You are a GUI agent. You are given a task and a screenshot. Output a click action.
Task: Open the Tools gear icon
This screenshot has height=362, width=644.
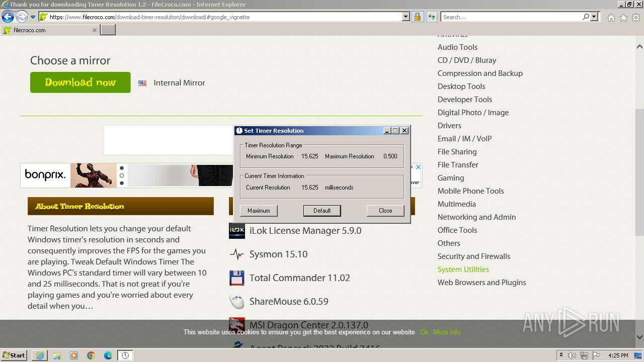pyautogui.click(x=636, y=18)
